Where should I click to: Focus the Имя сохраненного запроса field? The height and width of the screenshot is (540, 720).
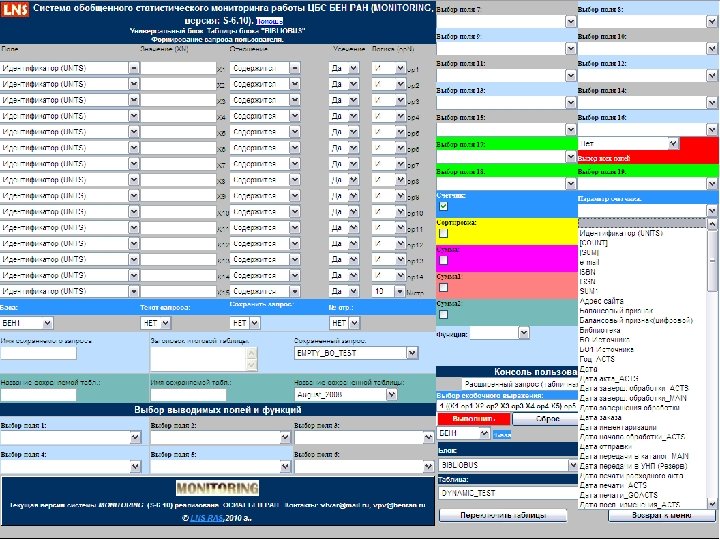pyautogui.click(x=38, y=353)
